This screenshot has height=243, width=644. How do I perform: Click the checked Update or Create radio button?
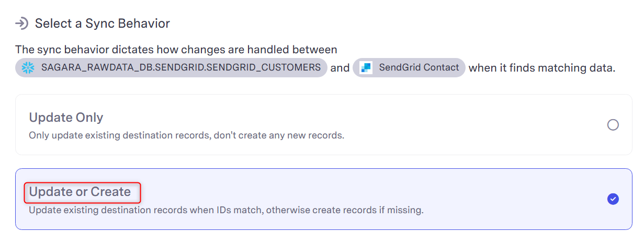tap(613, 199)
